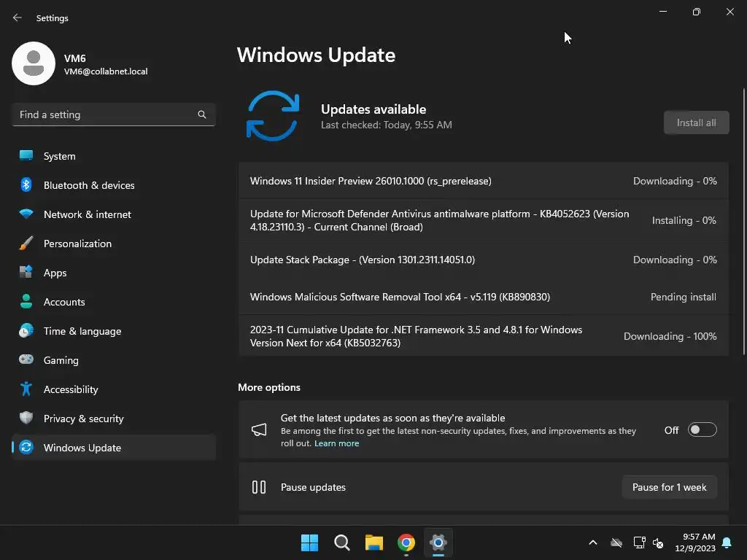Open taskbar Search
The height and width of the screenshot is (560, 747).
[342, 542]
